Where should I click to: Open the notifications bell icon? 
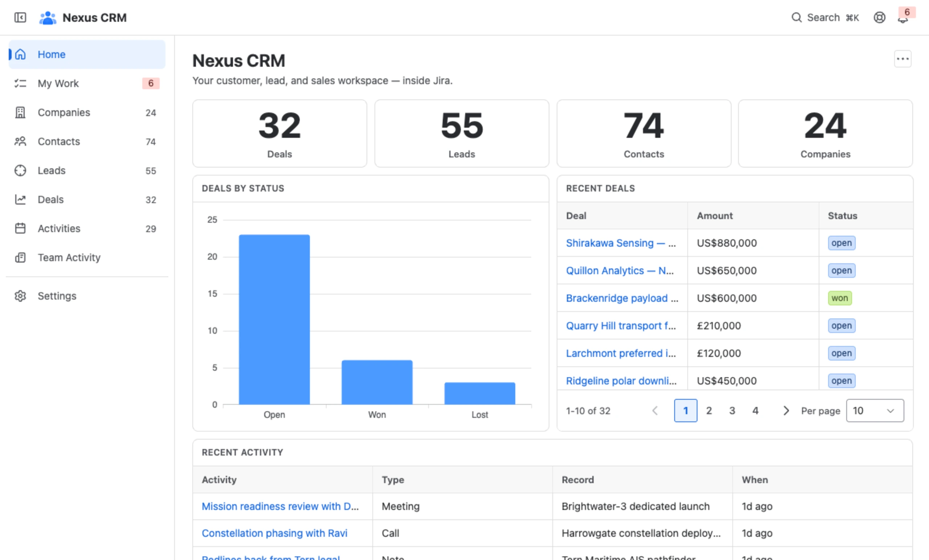(903, 18)
